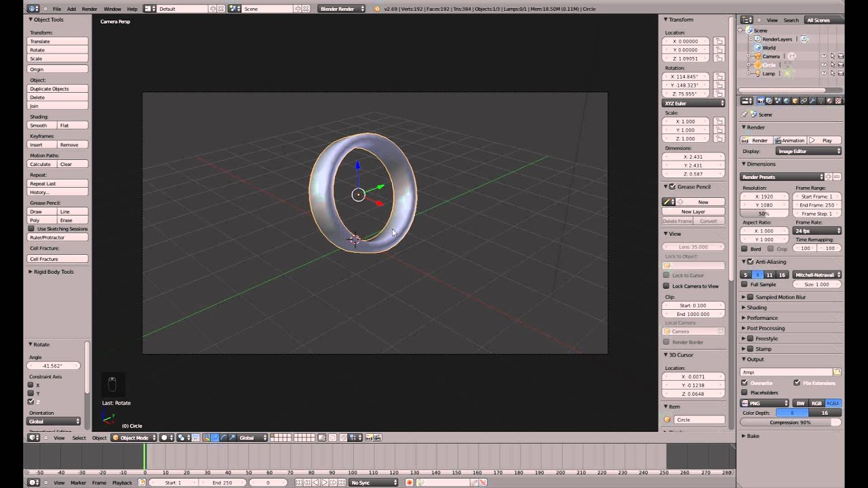
Task: Open the Object Data triangle icon tab
Action: (821, 100)
